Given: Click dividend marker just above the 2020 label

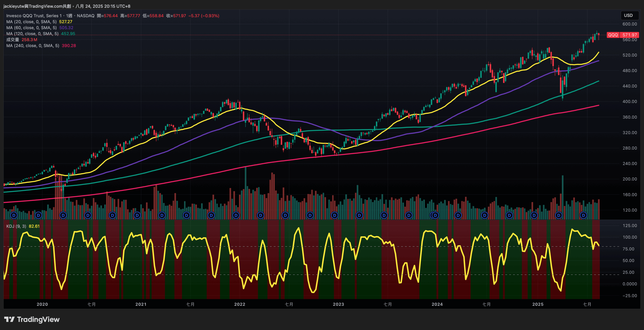Looking at the screenshot, I should point(38,215).
